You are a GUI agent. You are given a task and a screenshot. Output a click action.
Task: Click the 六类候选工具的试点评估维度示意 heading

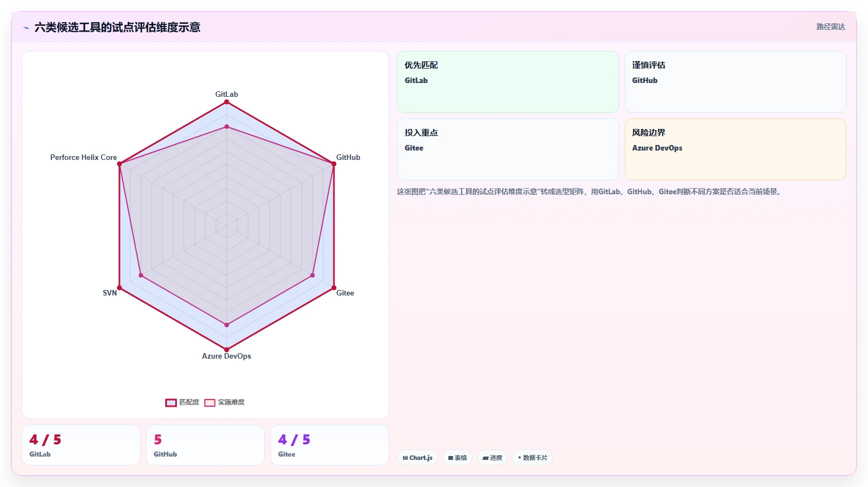pos(117,27)
